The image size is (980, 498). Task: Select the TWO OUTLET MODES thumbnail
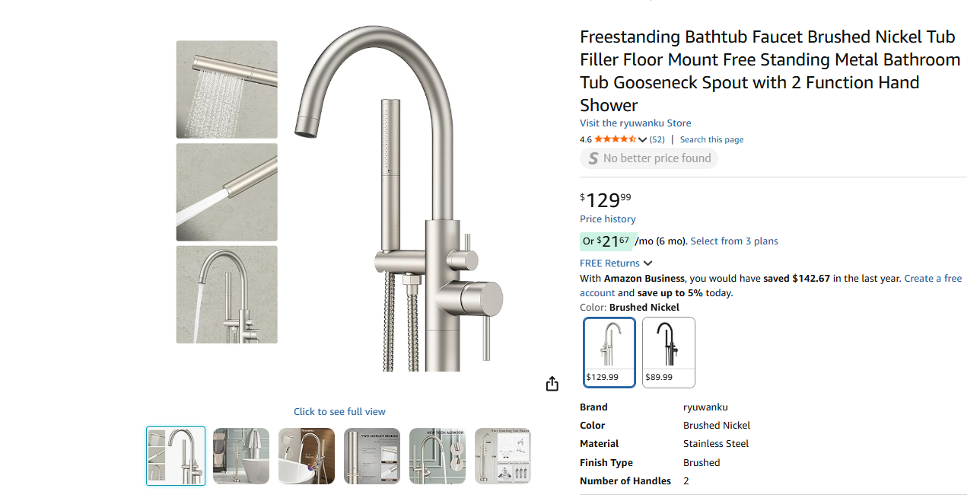(x=371, y=456)
